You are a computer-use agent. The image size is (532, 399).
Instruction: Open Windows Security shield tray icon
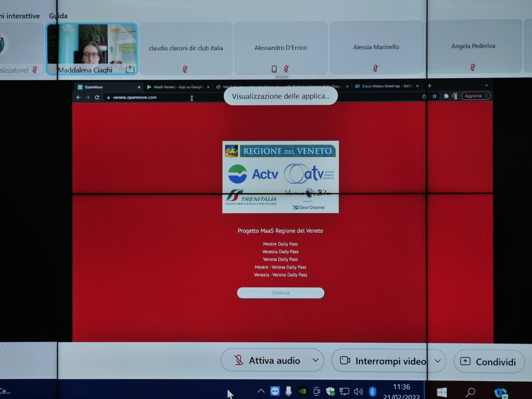(x=330, y=391)
